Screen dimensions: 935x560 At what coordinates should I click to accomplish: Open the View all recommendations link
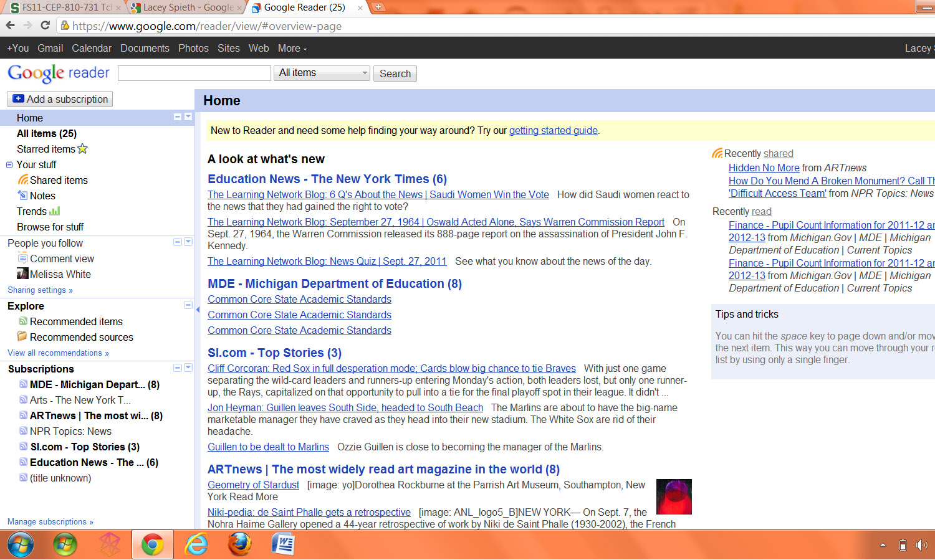pos(58,353)
